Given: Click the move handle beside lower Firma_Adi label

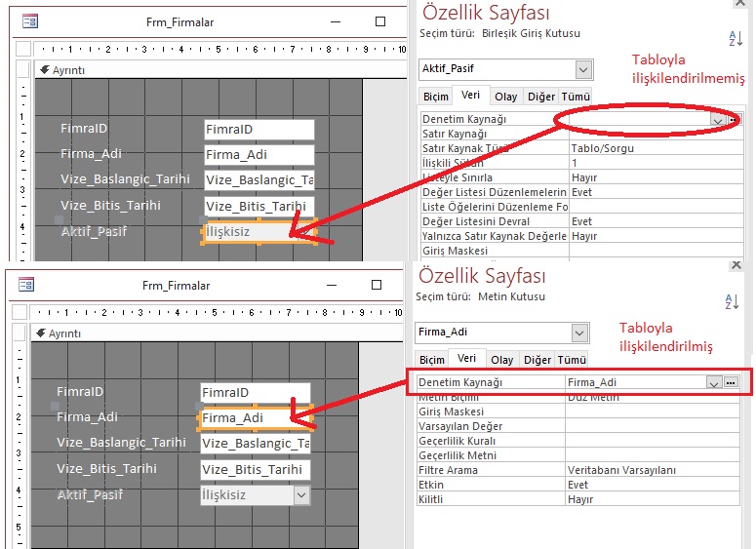Looking at the screenshot, I should coord(55,406).
